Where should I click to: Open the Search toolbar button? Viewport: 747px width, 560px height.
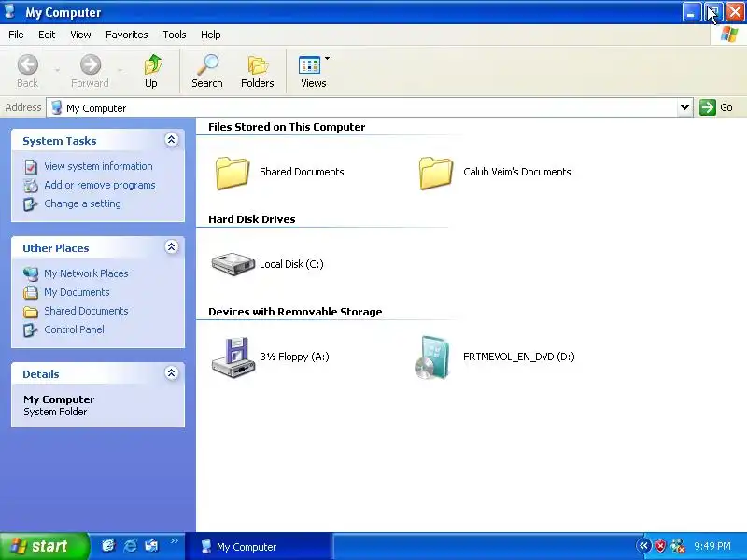[x=207, y=71]
